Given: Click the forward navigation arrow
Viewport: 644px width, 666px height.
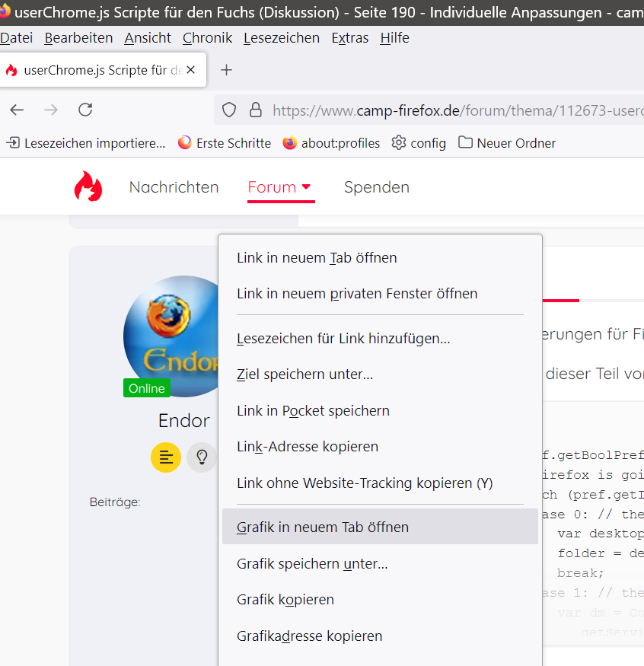Looking at the screenshot, I should [51, 110].
